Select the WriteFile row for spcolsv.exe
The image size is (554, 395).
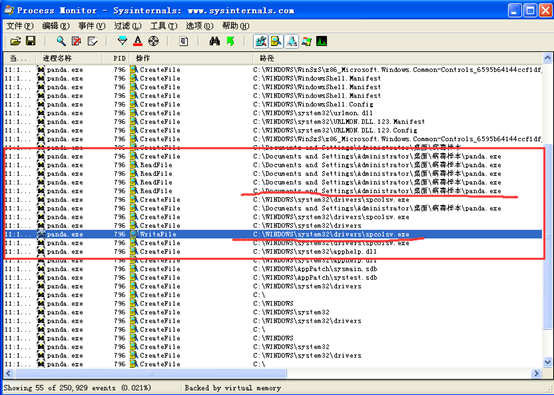(x=273, y=234)
